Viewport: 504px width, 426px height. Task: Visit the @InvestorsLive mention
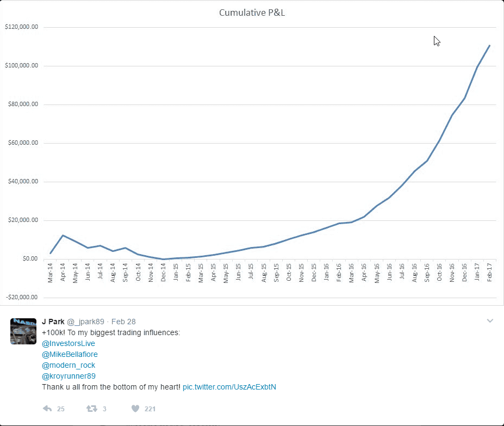pyautogui.click(x=69, y=343)
